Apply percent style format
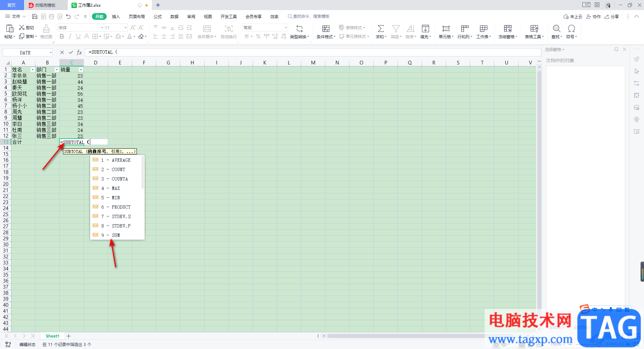 coord(258,36)
